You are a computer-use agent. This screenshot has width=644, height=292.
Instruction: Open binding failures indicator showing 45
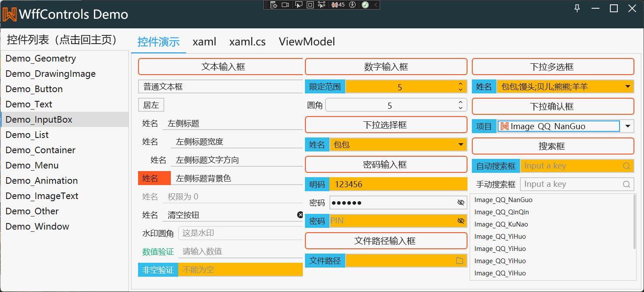tap(338, 5)
